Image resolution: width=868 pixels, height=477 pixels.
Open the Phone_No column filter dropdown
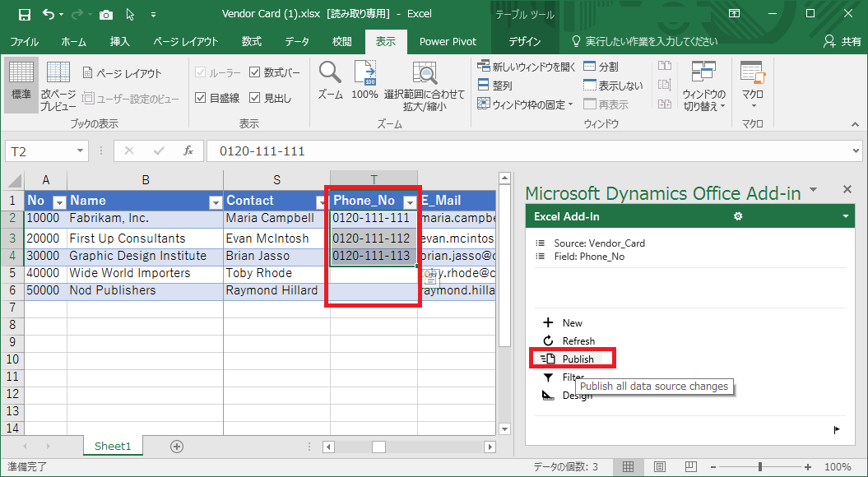(x=411, y=202)
